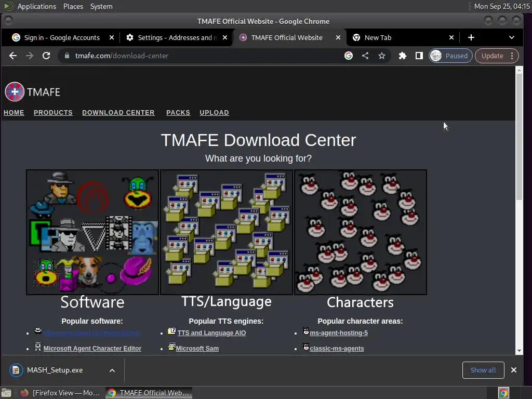View site info via the lock icon

67,56
